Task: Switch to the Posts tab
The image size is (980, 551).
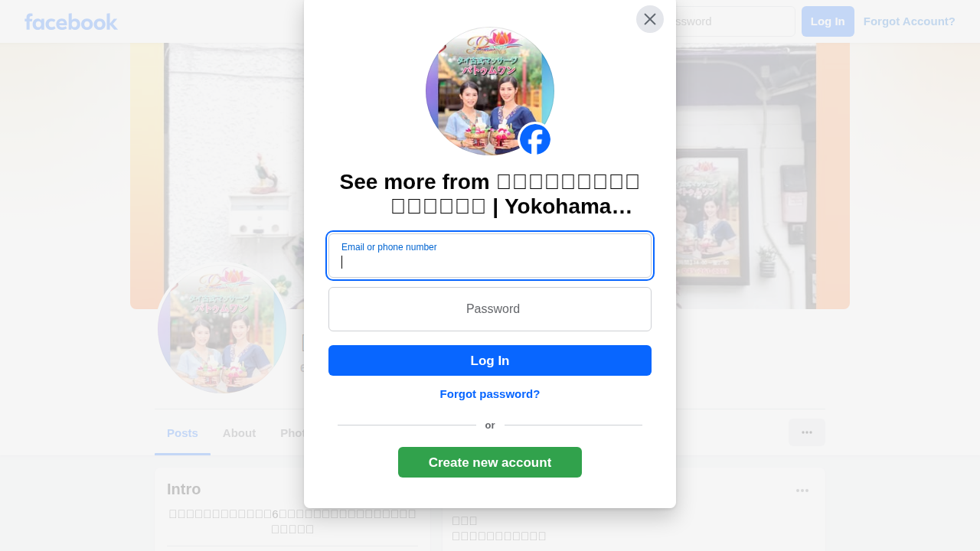Action: [x=182, y=433]
